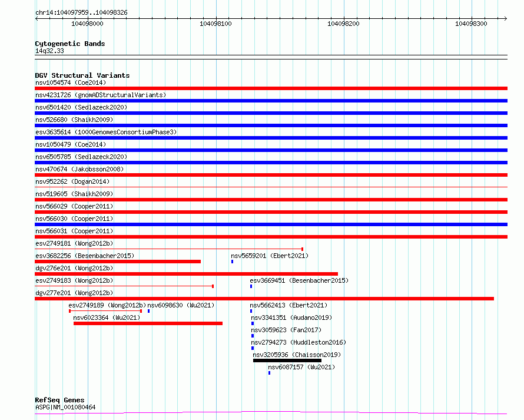
Task: Click the Cytogenetic Bands track heading
Action: point(69,44)
